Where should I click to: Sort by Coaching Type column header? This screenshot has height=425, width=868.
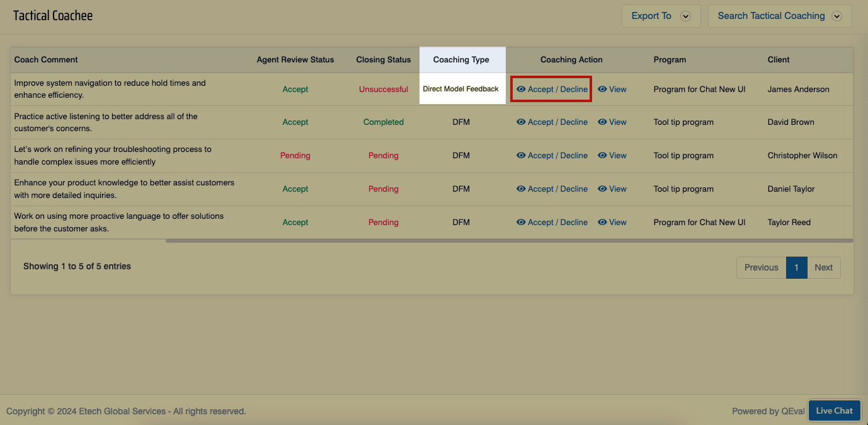tap(461, 60)
